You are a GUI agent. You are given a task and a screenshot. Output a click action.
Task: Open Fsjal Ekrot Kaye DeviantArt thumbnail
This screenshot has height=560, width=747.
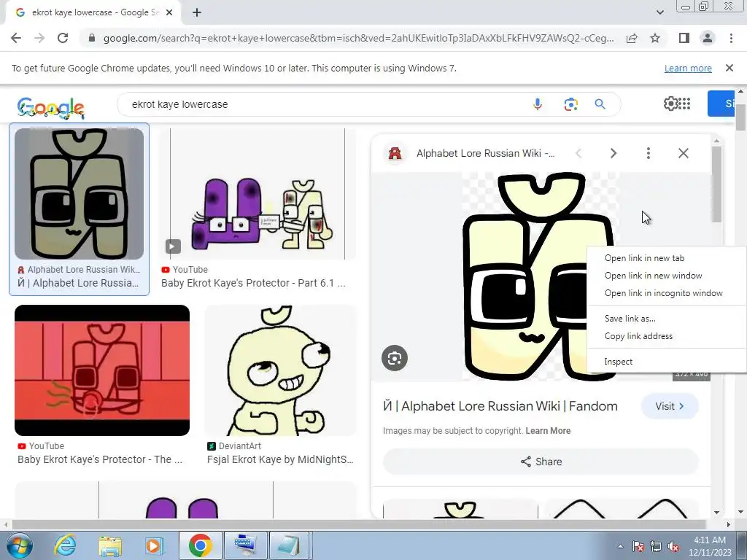pos(280,370)
